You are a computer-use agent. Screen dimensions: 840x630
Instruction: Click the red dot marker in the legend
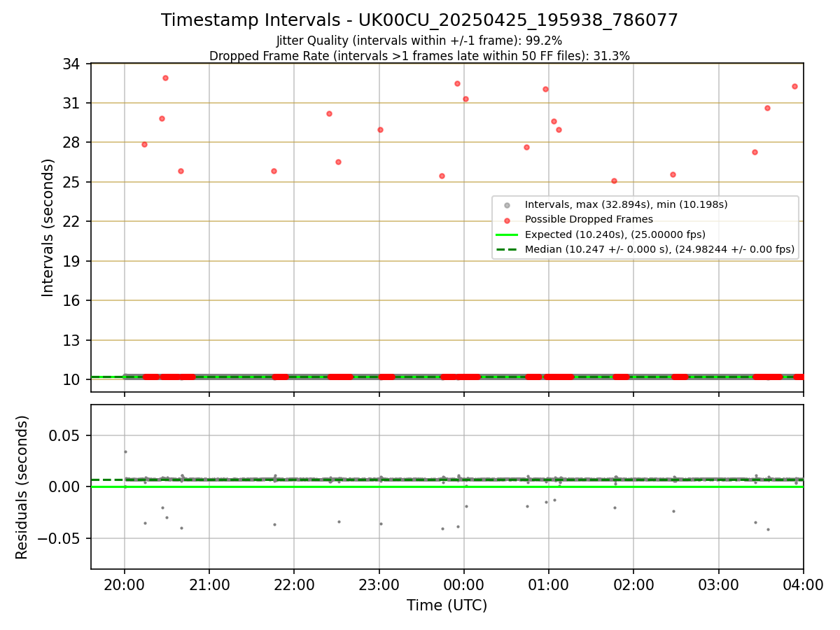click(x=507, y=220)
